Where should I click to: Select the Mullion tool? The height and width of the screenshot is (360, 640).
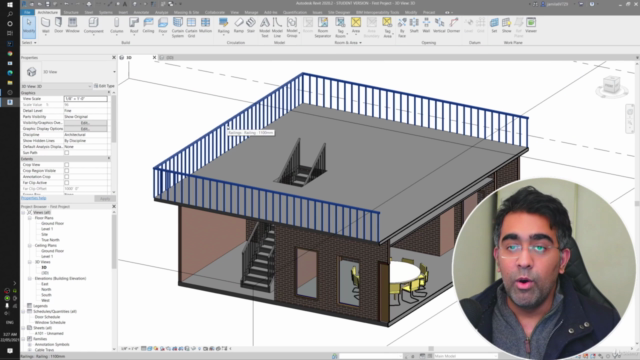[x=205, y=26]
